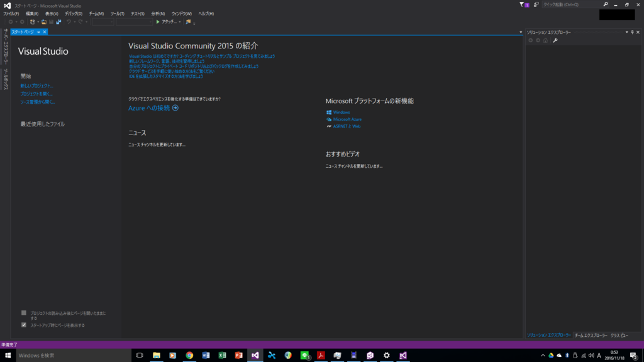Toggle auto-hide pin on Solution Explorer

coord(633,32)
